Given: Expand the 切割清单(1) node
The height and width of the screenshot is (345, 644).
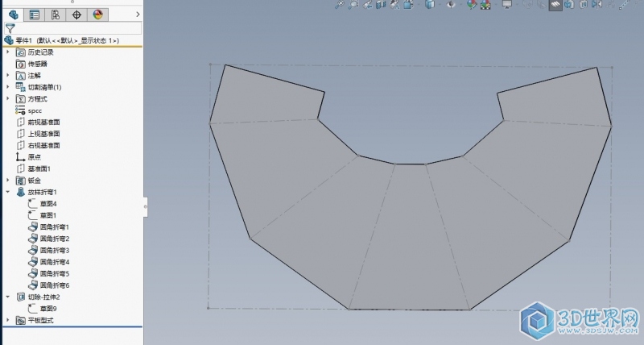Looking at the screenshot, I should [7, 87].
